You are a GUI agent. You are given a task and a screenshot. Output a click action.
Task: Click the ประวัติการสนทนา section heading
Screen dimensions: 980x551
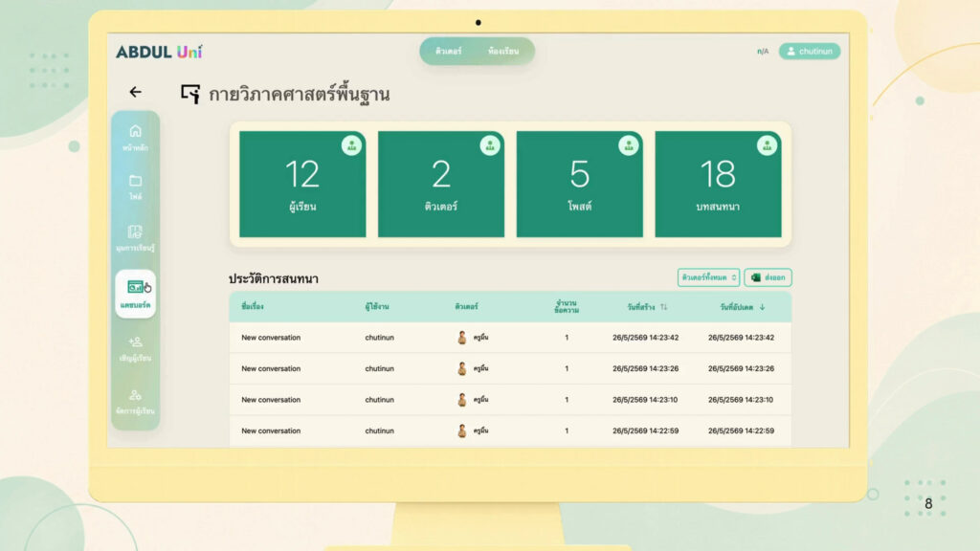[x=273, y=278]
